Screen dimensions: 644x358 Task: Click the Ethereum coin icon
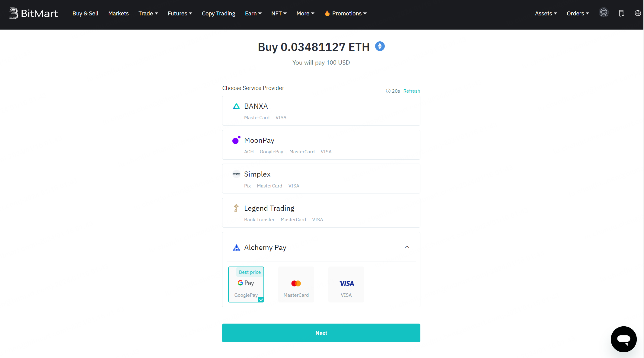coord(380,46)
